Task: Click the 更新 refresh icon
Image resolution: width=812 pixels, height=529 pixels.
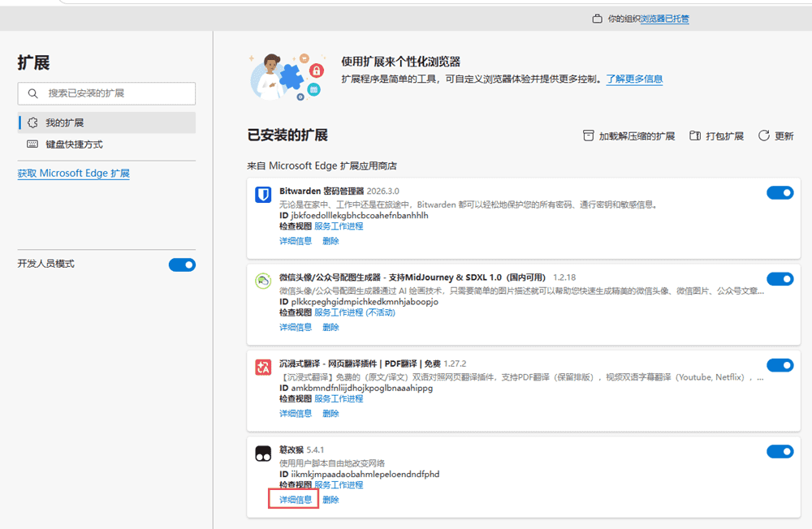Action: pyautogui.click(x=764, y=136)
